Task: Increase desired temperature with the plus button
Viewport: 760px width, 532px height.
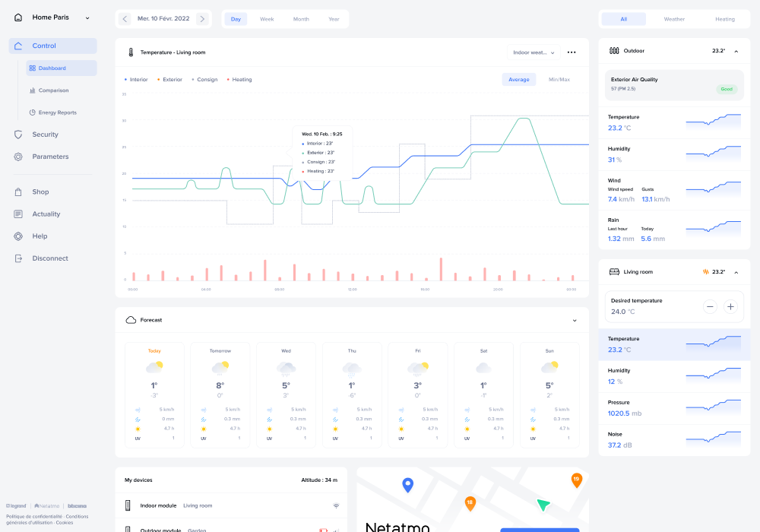Action: click(x=730, y=306)
